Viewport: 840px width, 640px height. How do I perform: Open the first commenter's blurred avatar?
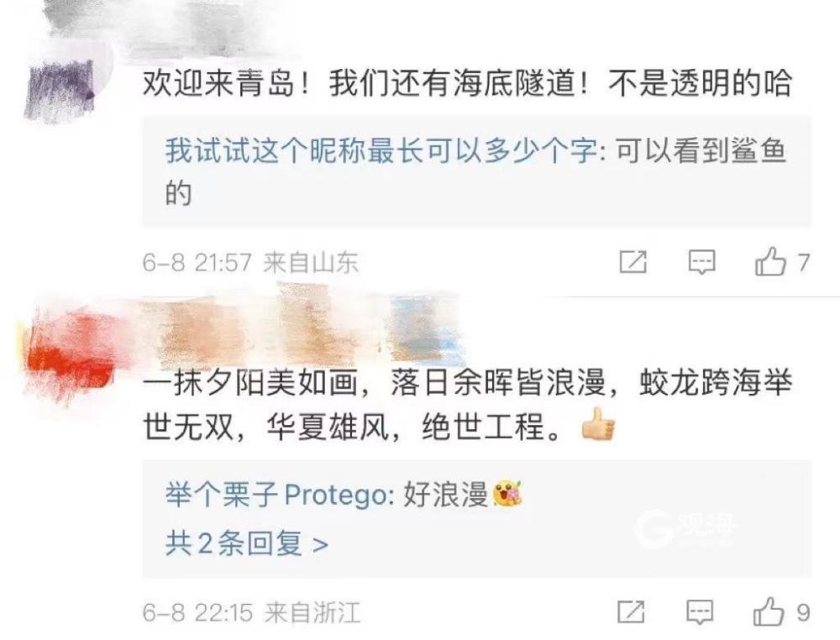(x=60, y=88)
